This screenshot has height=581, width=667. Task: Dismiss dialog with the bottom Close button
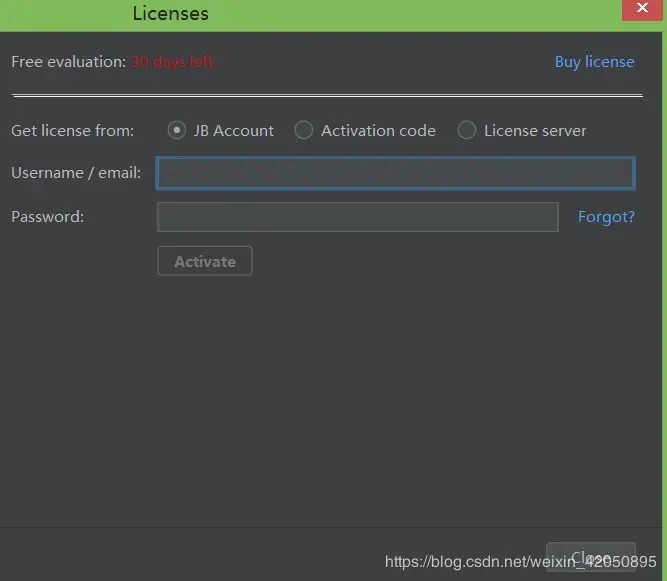pos(590,557)
